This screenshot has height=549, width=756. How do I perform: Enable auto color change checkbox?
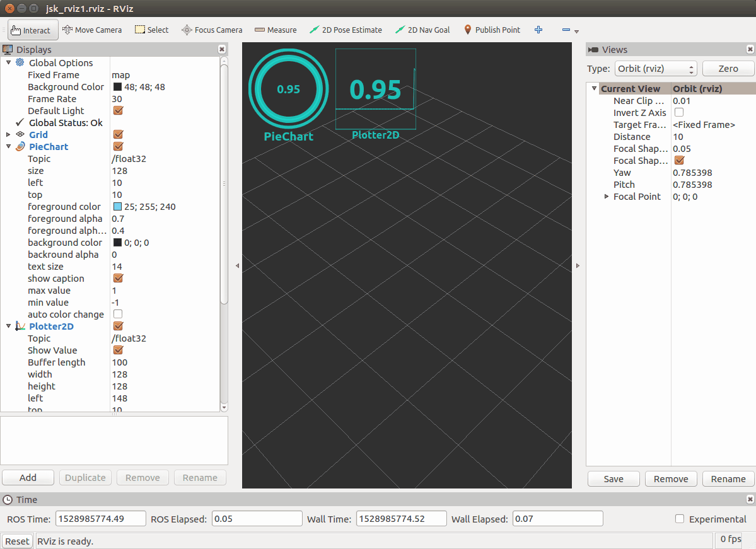point(118,315)
